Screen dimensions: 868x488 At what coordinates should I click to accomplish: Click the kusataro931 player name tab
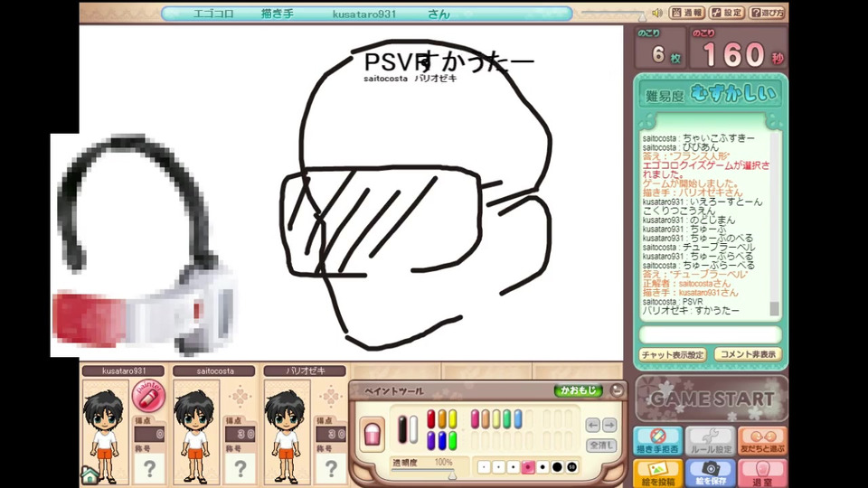pyautogui.click(x=124, y=371)
